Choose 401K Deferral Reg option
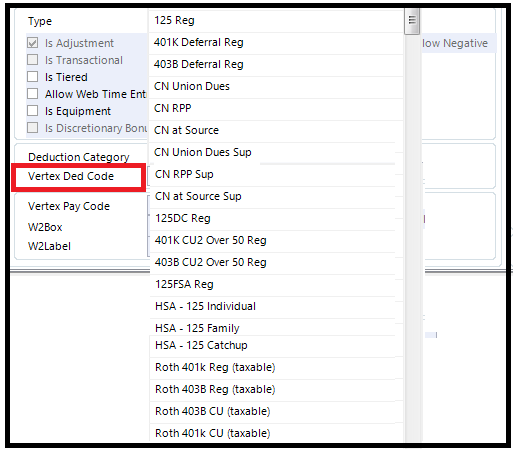Image resolution: width=515 pixels, height=450 pixels. tap(276, 43)
